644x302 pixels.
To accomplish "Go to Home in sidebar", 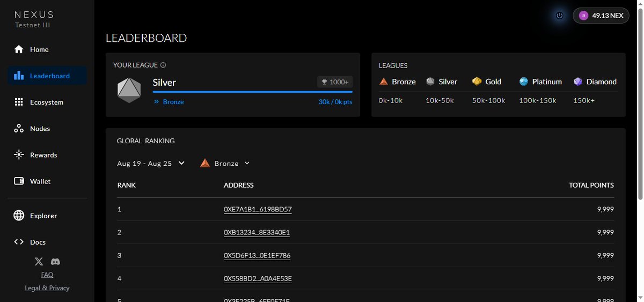I will 47,49.
